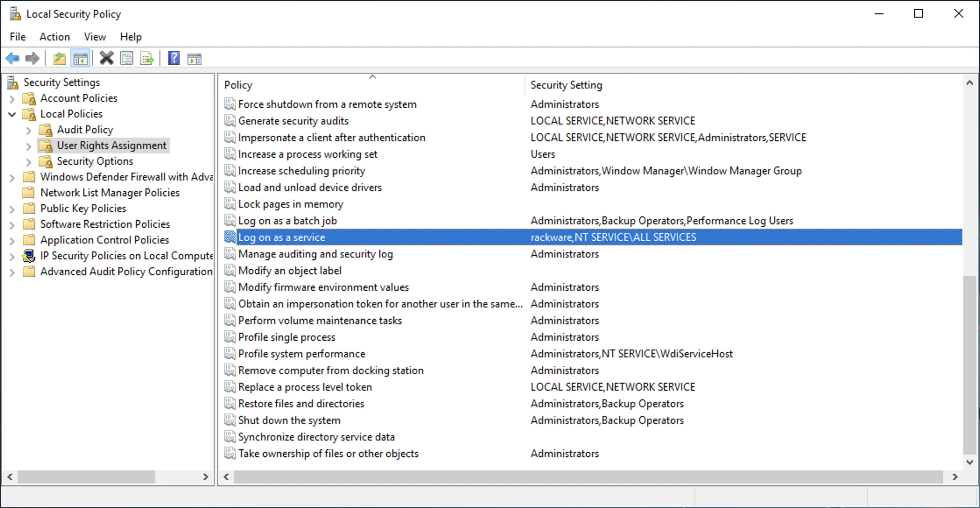The image size is (980, 508).
Task: Click the Network List Manager Policies folder icon
Action: pyautogui.click(x=29, y=193)
